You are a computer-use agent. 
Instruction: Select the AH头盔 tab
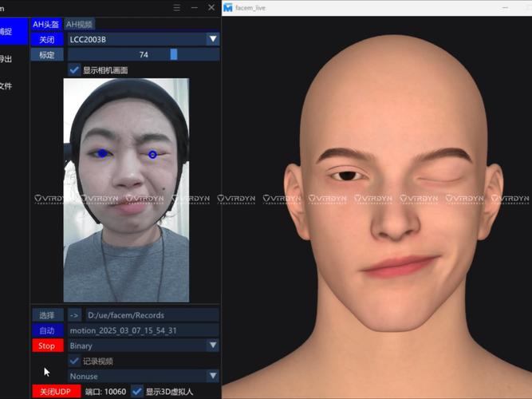click(x=45, y=24)
